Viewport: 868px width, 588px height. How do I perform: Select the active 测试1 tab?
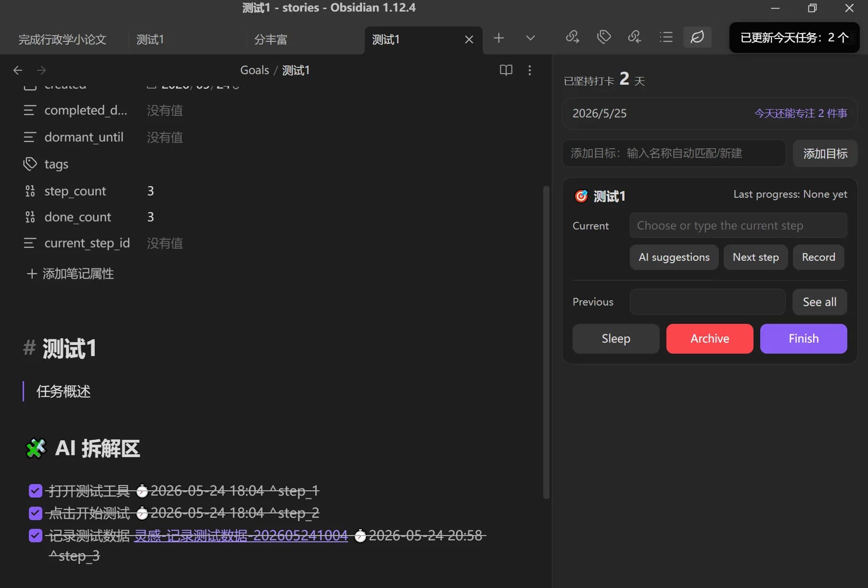click(386, 39)
